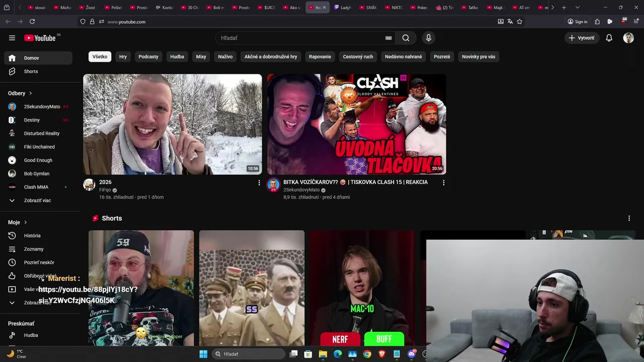The width and height of the screenshot is (644, 362).
Task: Select the Cestovný ruch chip
Action: (x=358, y=57)
